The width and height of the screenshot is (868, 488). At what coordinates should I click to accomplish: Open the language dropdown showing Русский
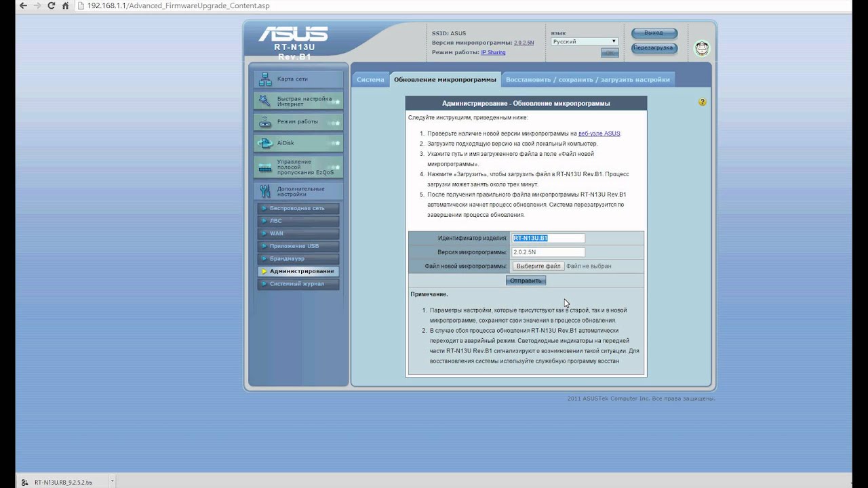tap(584, 41)
